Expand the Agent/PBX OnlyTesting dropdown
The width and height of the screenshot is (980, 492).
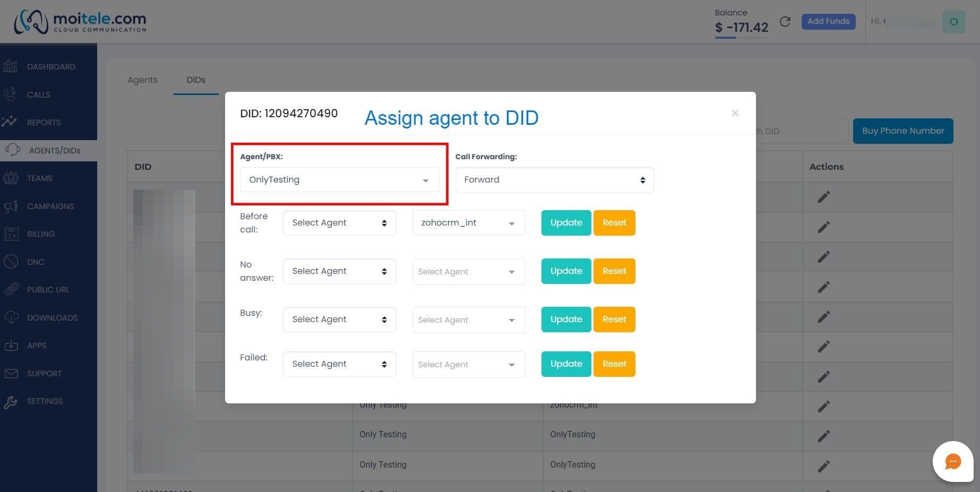340,179
